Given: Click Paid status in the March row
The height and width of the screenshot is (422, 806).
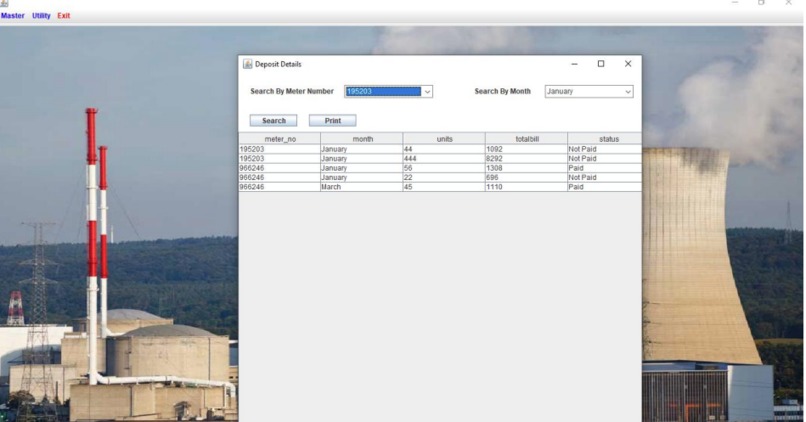Looking at the screenshot, I should (604, 187).
